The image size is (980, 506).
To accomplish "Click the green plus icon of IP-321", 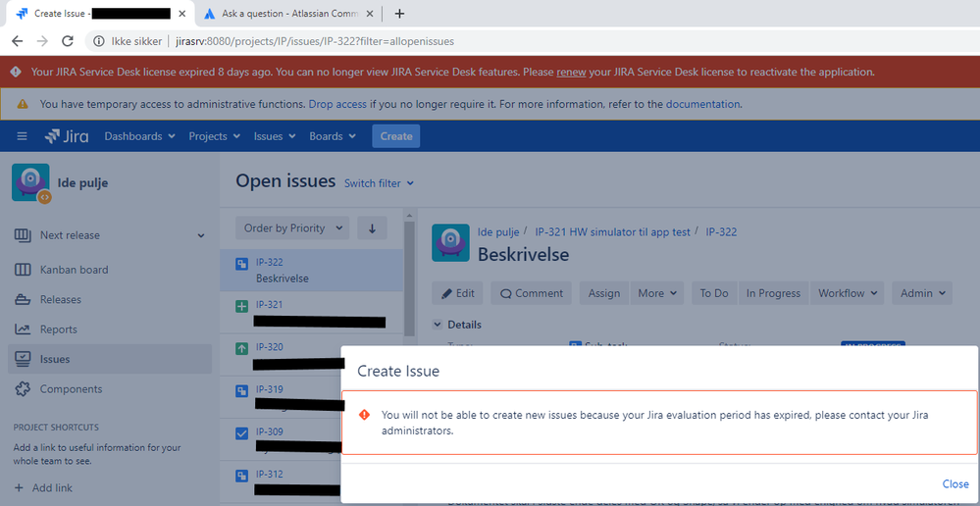I will coord(241,307).
